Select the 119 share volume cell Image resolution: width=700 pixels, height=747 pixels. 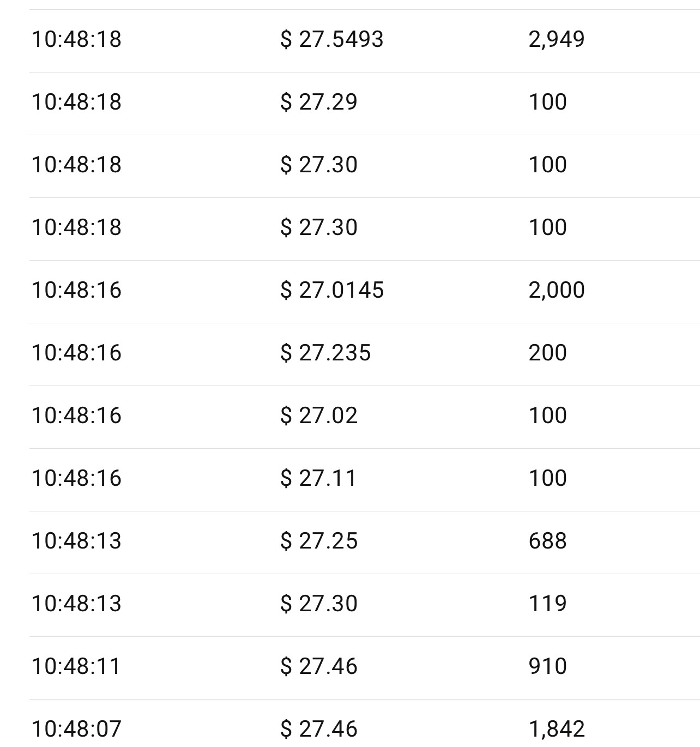(x=547, y=604)
